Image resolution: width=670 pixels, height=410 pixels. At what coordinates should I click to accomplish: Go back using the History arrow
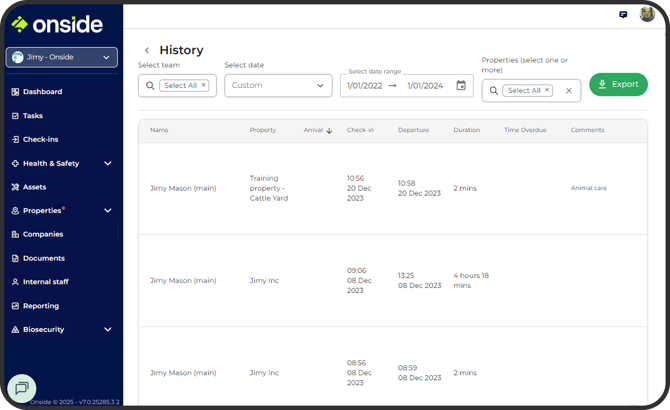click(147, 50)
